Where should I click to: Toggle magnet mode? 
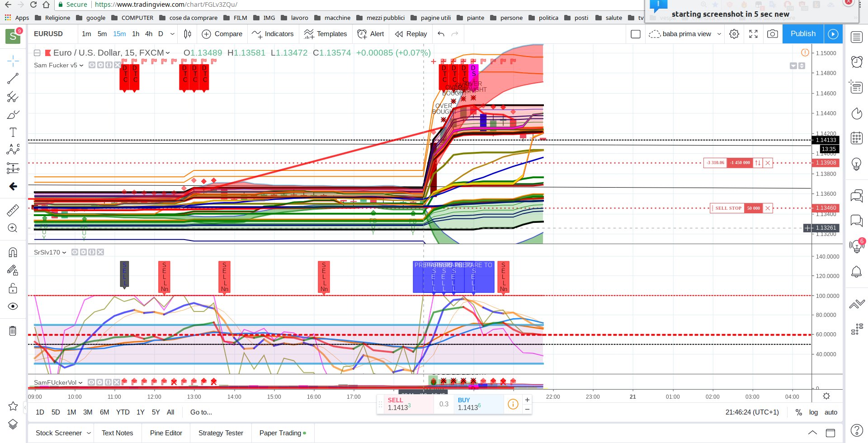click(13, 252)
